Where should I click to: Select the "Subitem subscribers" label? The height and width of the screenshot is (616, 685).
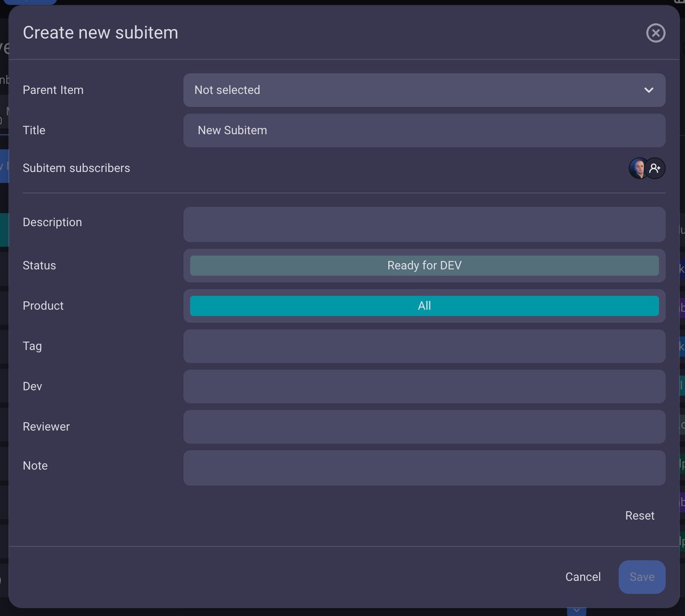point(76,168)
